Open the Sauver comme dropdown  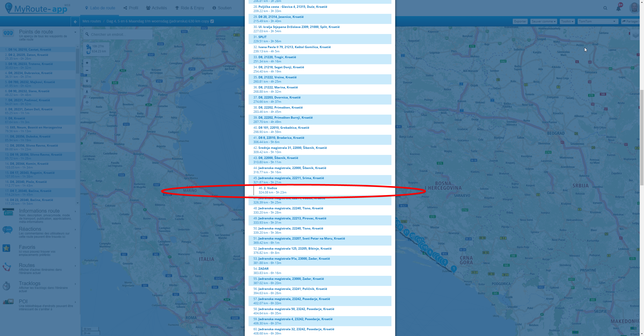point(543,21)
